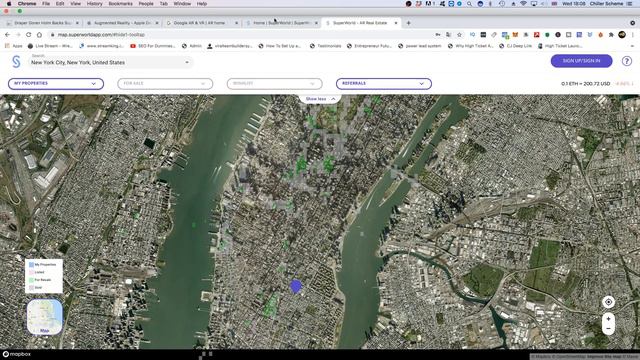The height and width of the screenshot is (360, 640).
Task: Open SEO For Dummies bookmark
Action: pos(153,46)
